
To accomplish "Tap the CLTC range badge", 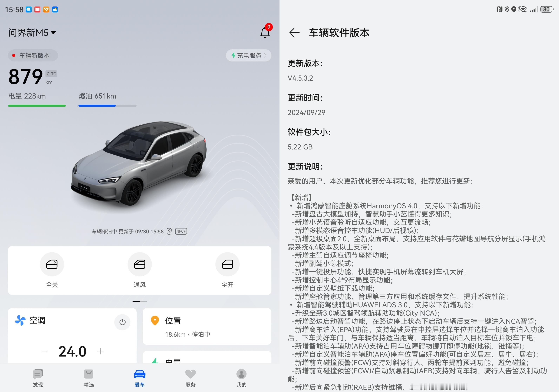I will 51,74.
